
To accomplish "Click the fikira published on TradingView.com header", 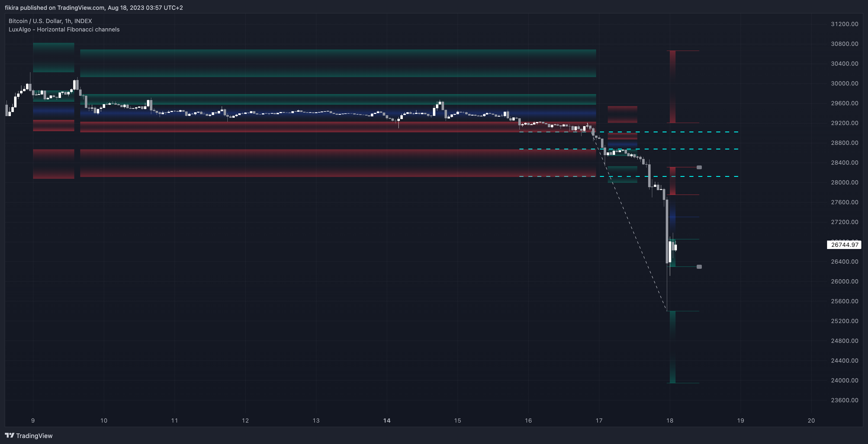I will [94, 7].
